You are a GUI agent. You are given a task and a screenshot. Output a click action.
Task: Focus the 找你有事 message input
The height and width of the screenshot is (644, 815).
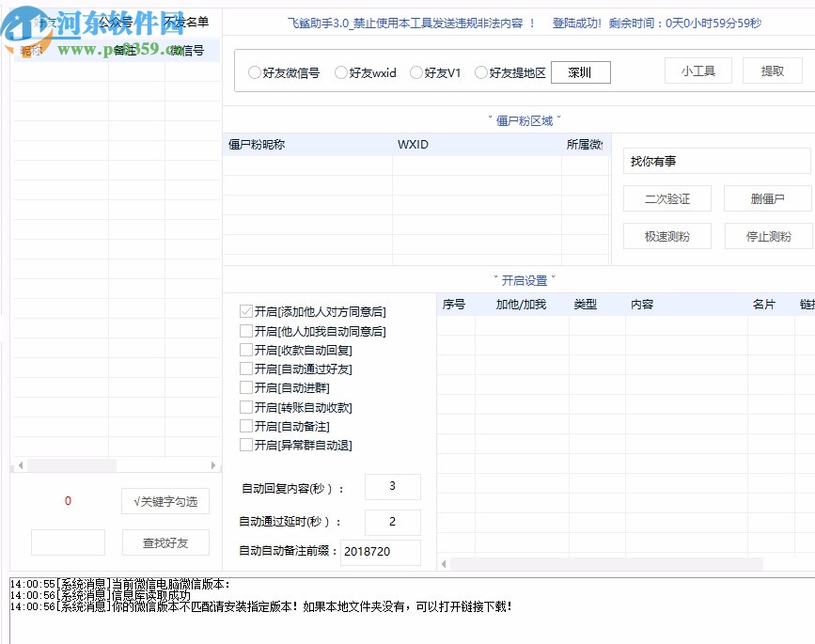coord(716,161)
